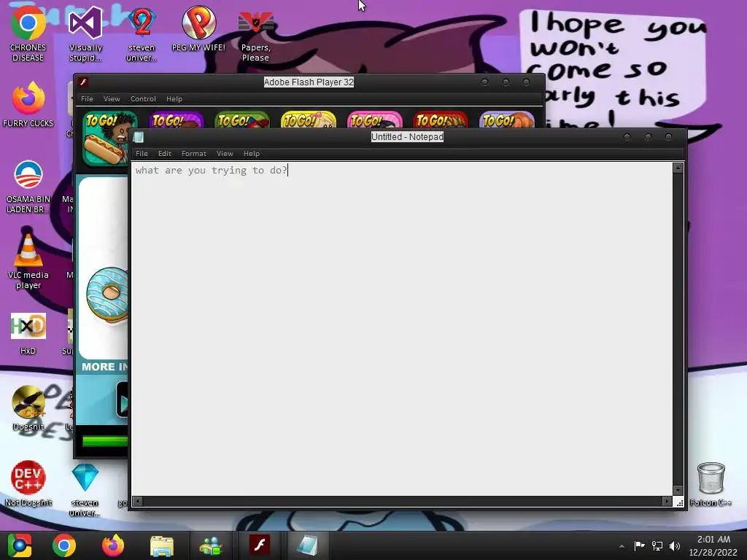
Task: Open File Explorer from the taskbar
Action: [162, 545]
